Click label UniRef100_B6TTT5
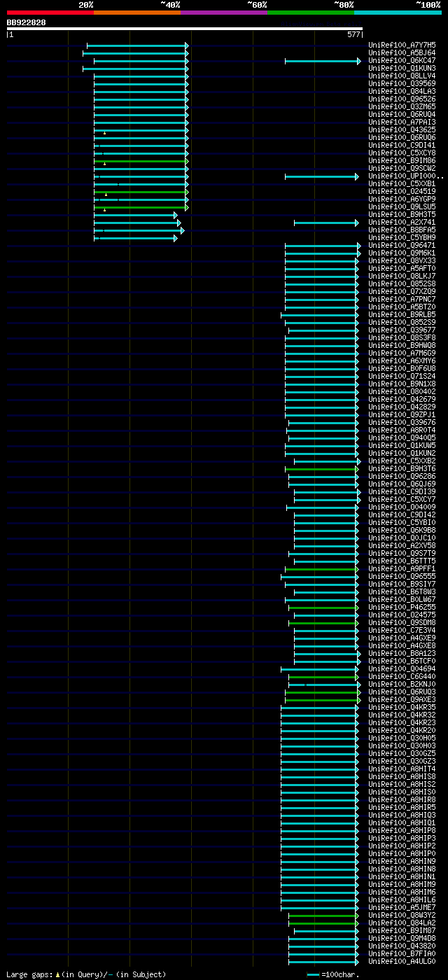Viewport: 448px width, 980px height. click(x=402, y=561)
